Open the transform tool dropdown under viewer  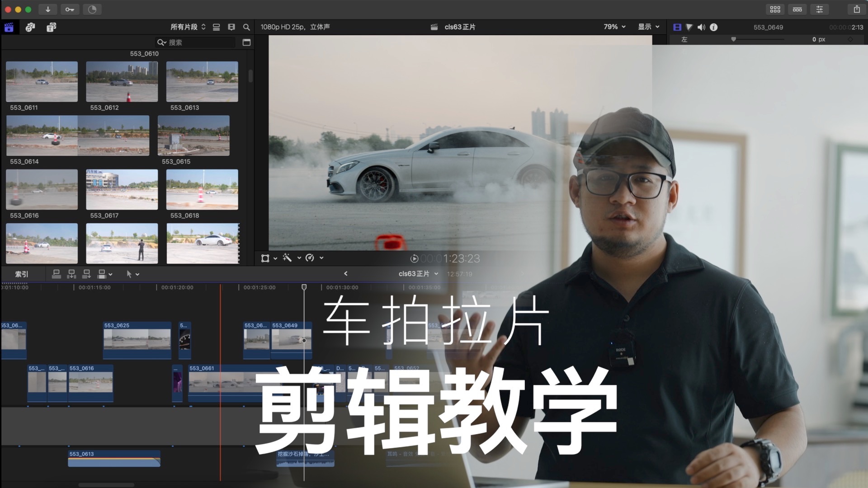click(x=269, y=258)
